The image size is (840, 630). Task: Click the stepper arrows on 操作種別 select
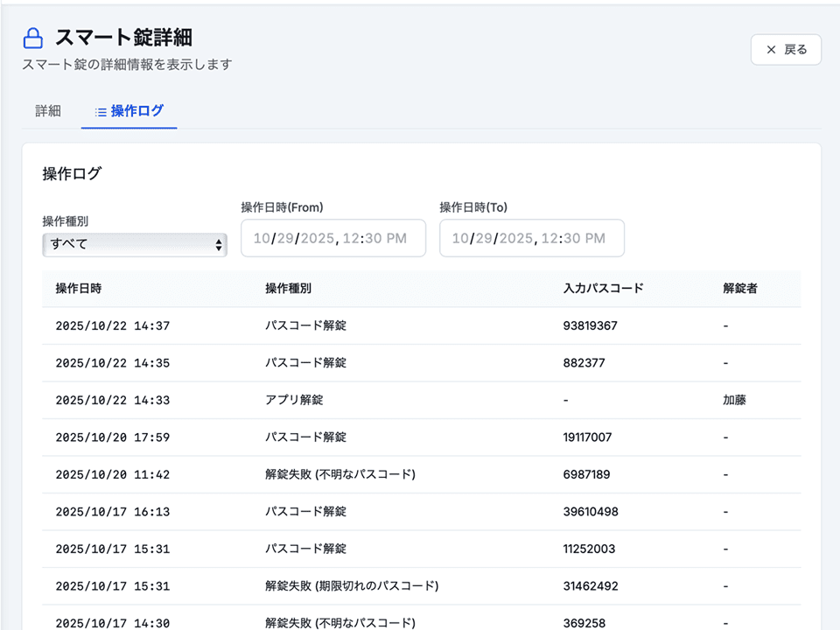218,245
